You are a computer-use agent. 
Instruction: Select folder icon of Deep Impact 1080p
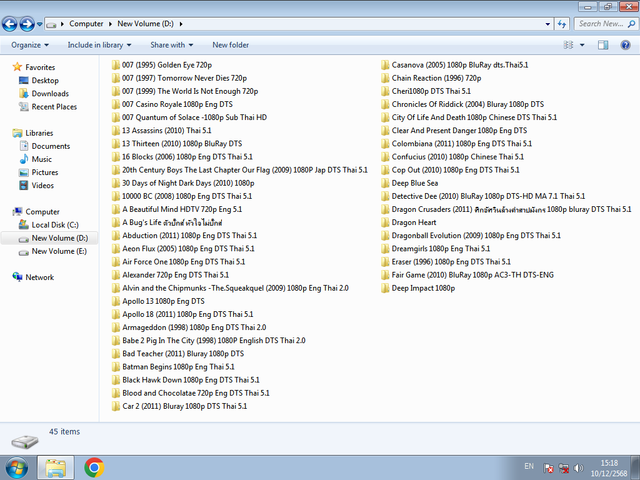(385, 288)
